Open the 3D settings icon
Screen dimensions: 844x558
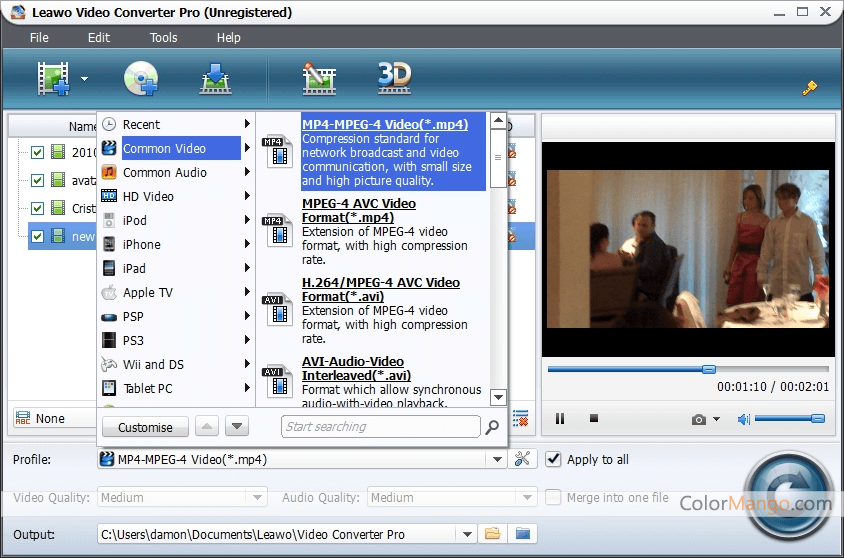pos(394,78)
